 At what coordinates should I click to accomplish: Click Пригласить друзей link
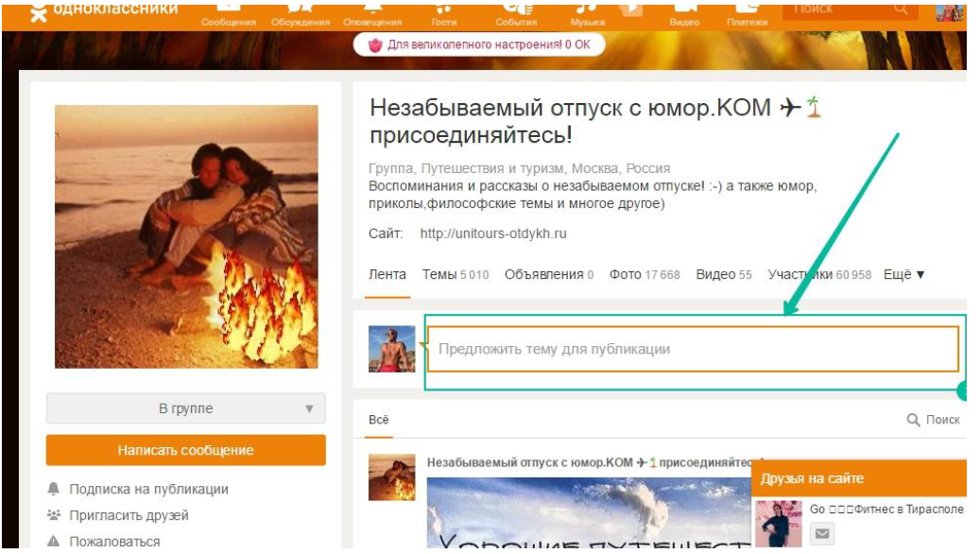(129, 515)
